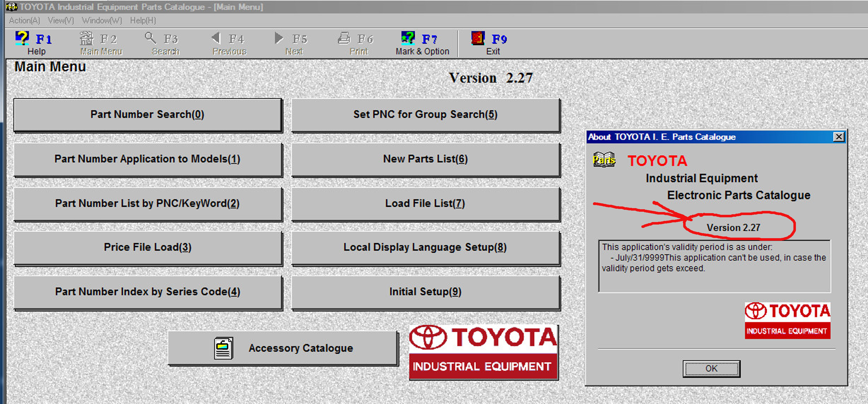
Task: Click the F4 Previous arrow icon
Action: pyautogui.click(x=216, y=38)
